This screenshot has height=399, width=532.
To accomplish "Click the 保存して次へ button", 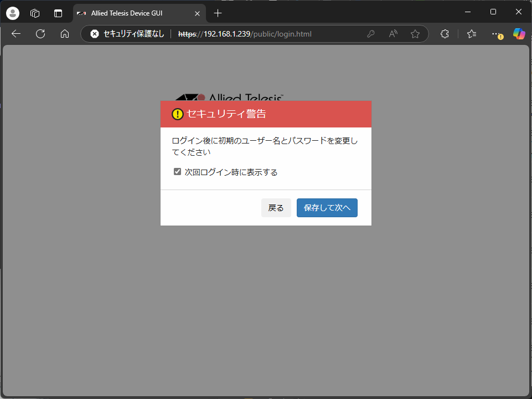I will point(327,208).
